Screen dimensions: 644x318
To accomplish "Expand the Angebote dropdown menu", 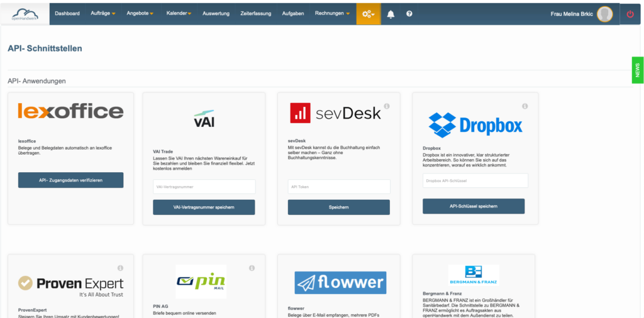I will (140, 14).
